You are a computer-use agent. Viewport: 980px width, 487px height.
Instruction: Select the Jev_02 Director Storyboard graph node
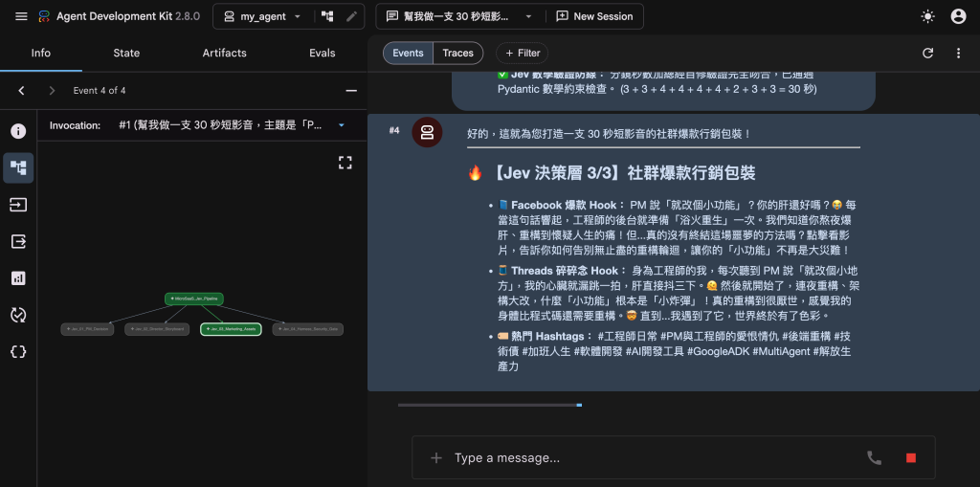pos(157,329)
